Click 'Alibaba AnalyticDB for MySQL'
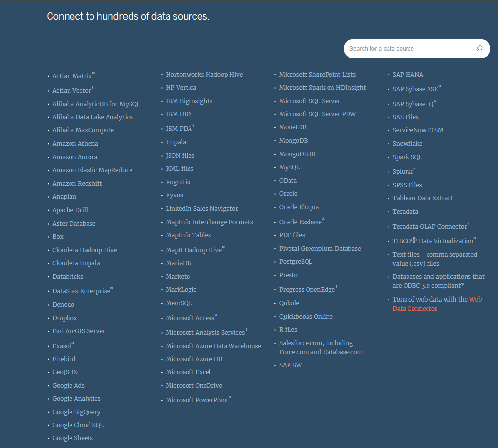This screenshot has width=498, height=448. pos(96,104)
